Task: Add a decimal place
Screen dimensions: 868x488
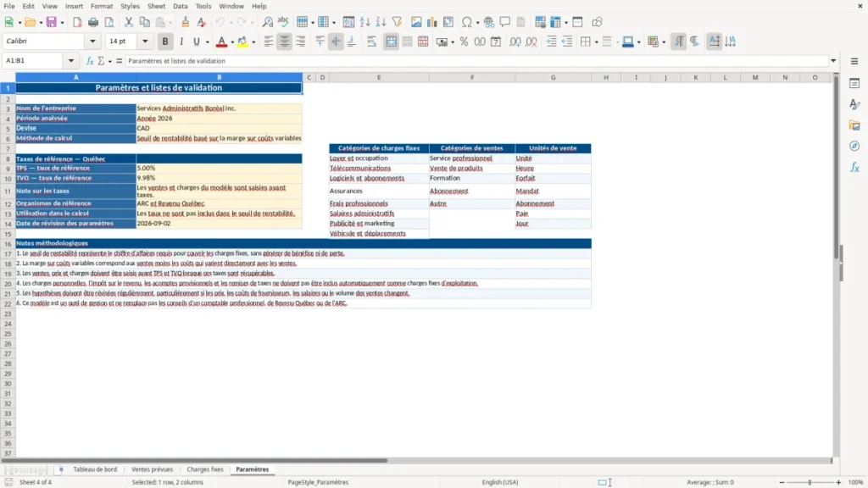Action: coord(515,42)
